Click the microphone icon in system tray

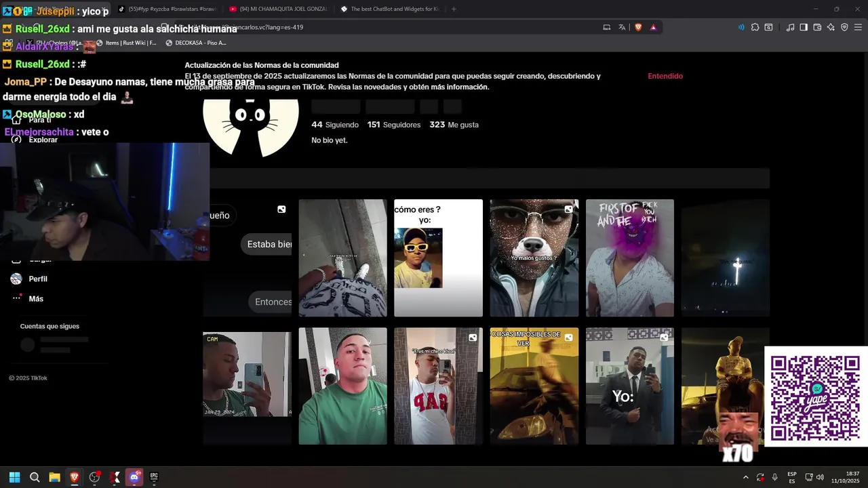(774, 477)
